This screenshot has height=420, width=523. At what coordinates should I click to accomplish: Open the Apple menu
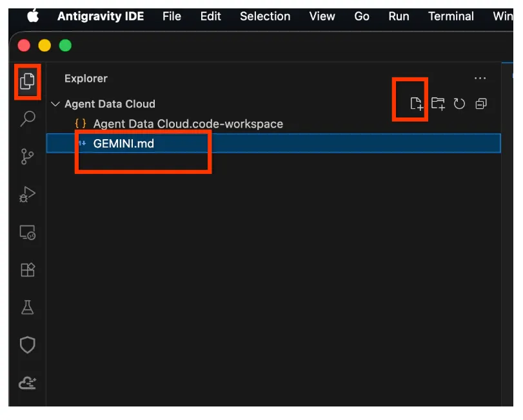pyautogui.click(x=33, y=16)
